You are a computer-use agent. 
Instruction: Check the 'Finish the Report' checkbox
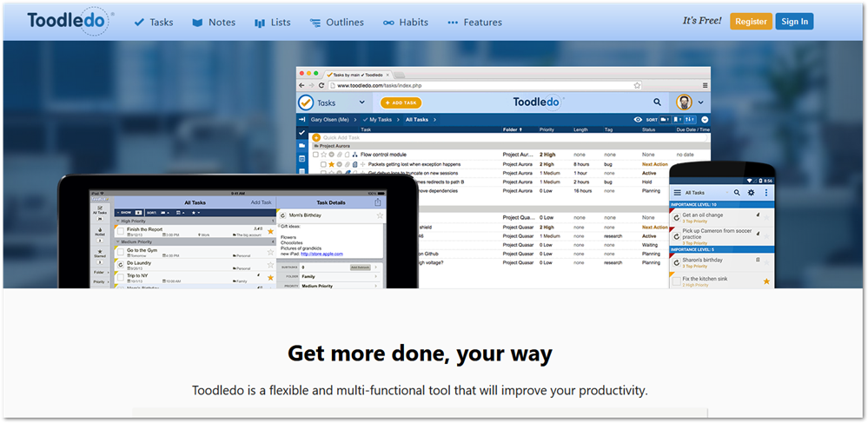coord(120,231)
